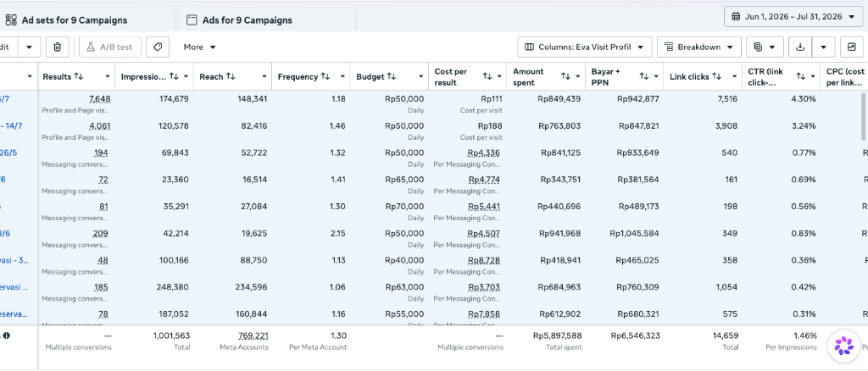Sort by Cost per result column
The width and height of the screenshot is (868, 371).
coord(487,76)
